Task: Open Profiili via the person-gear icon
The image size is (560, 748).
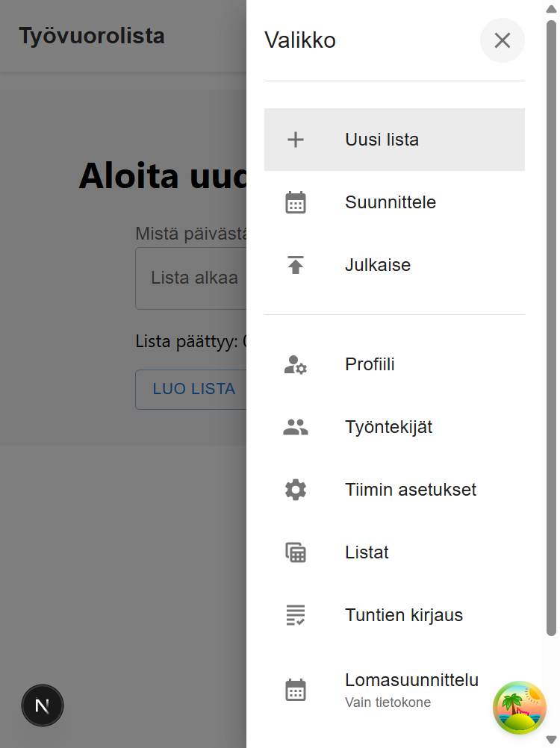Action: click(296, 364)
